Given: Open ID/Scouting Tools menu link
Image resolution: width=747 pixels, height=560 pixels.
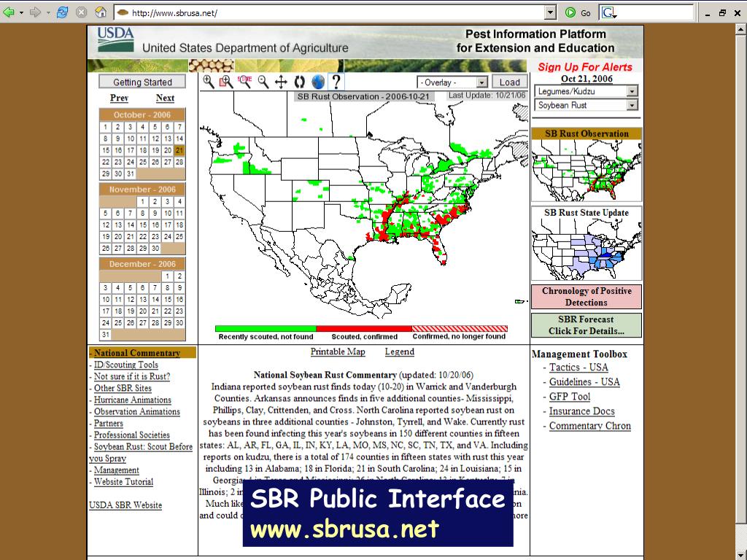Looking at the screenshot, I should click(x=125, y=365).
